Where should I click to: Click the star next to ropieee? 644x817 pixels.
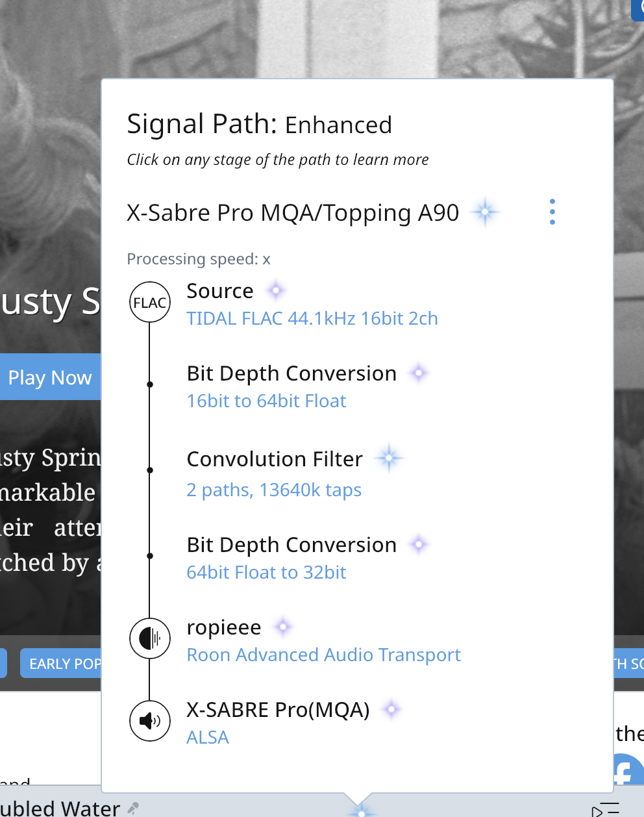pyautogui.click(x=283, y=627)
